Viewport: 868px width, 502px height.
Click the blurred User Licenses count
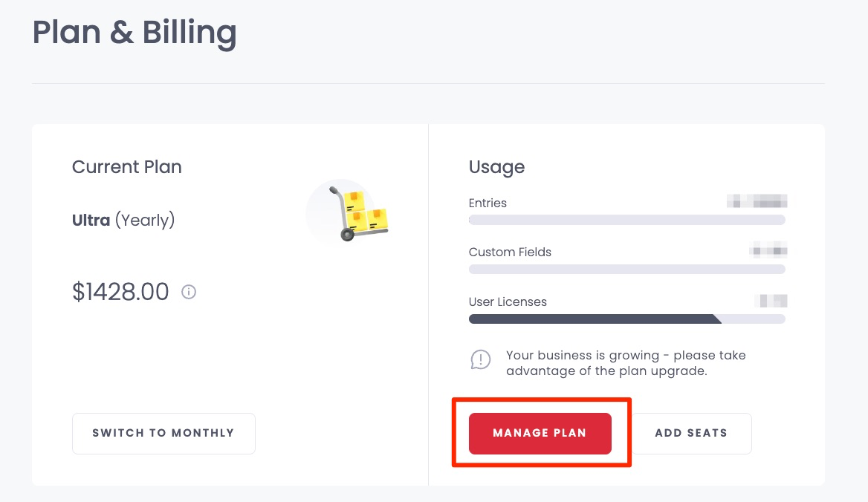click(771, 301)
